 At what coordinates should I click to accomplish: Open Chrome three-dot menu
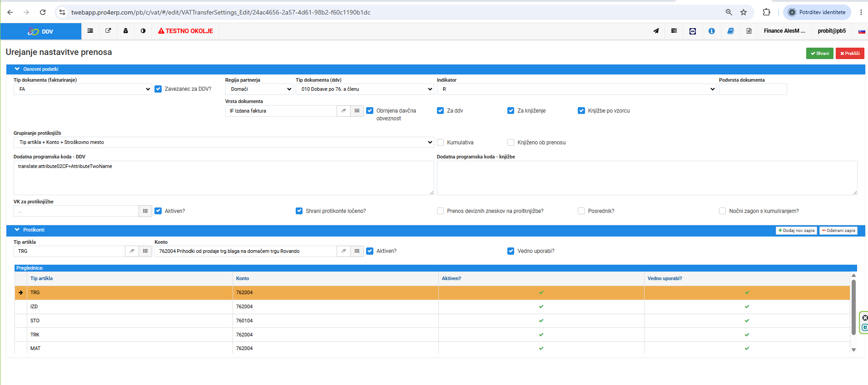click(x=861, y=12)
